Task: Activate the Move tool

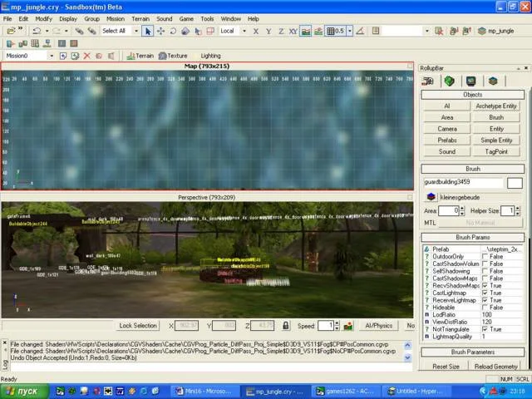Action: click(x=160, y=32)
